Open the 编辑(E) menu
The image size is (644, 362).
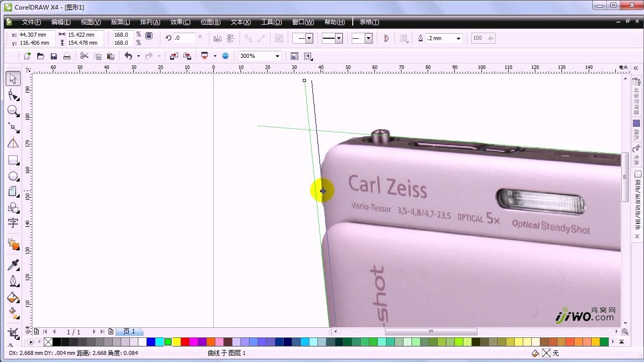click(61, 22)
